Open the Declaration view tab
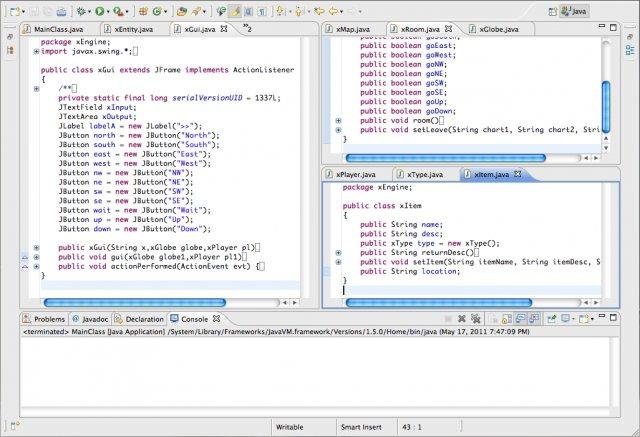640x437 pixels. click(139, 319)
